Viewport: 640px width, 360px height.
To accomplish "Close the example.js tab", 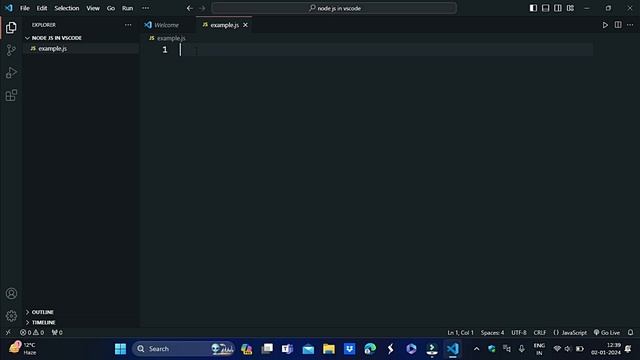I will click(245, 25).
